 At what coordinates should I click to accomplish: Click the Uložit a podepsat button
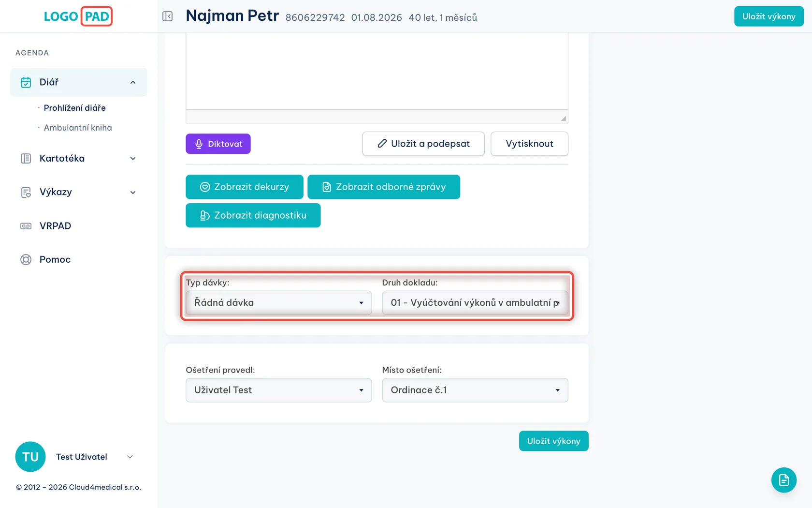pyautogui.click(x=423, y=144)
